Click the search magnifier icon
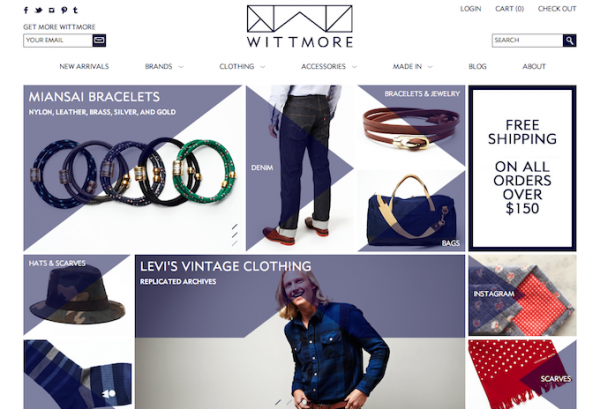This screenshot has width=600, height=409. point(569,40)
